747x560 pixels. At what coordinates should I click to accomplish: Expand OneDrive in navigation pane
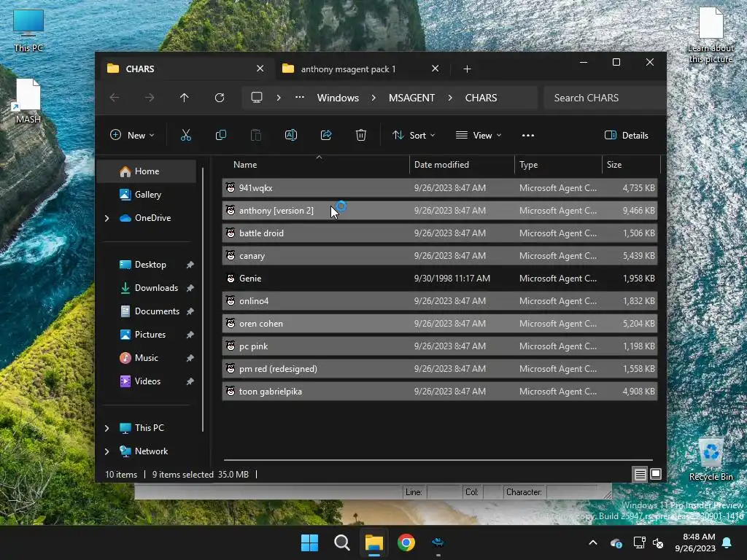[x=107, y=218]
